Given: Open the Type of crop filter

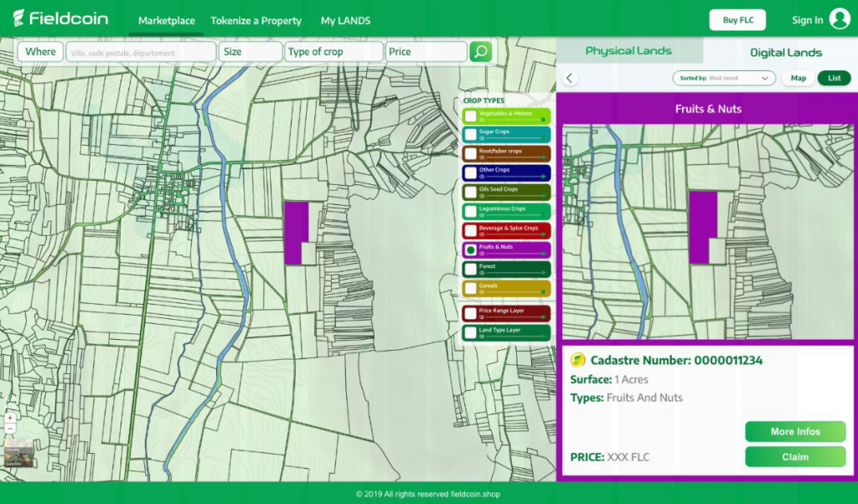Looking at the screenshot, I should [333, 51].
